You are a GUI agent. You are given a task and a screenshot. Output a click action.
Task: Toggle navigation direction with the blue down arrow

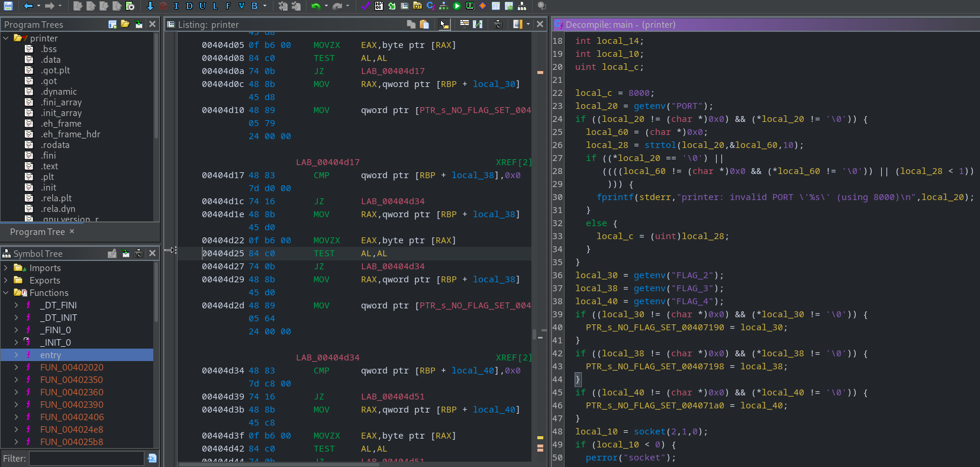pos(150,6)
